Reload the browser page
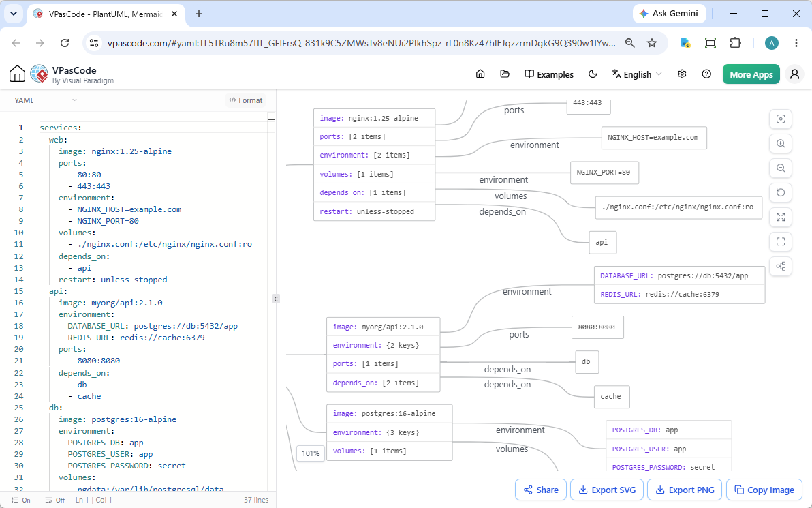 [65, 43]
